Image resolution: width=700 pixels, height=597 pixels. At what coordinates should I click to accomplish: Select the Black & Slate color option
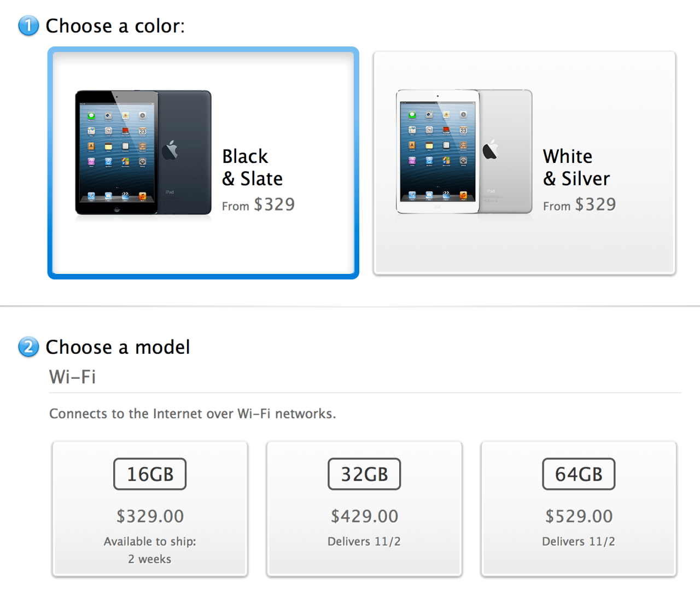pos(203,162)
